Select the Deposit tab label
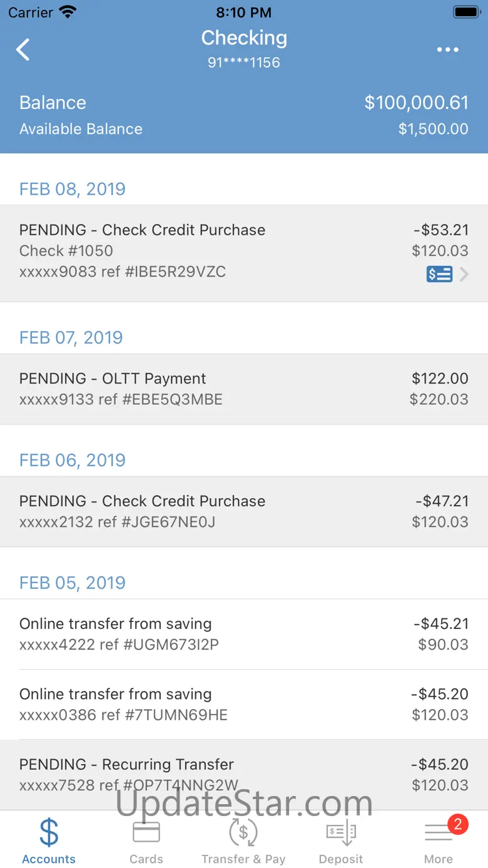This screenshot has height=868, width=488. pyautogui.click(x=341, y=859)
